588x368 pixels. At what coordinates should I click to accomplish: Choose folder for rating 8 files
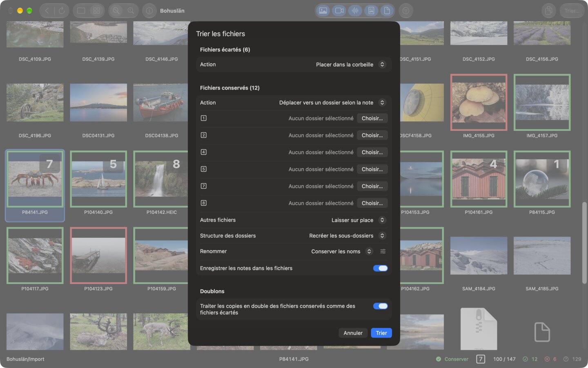point(372,203)
